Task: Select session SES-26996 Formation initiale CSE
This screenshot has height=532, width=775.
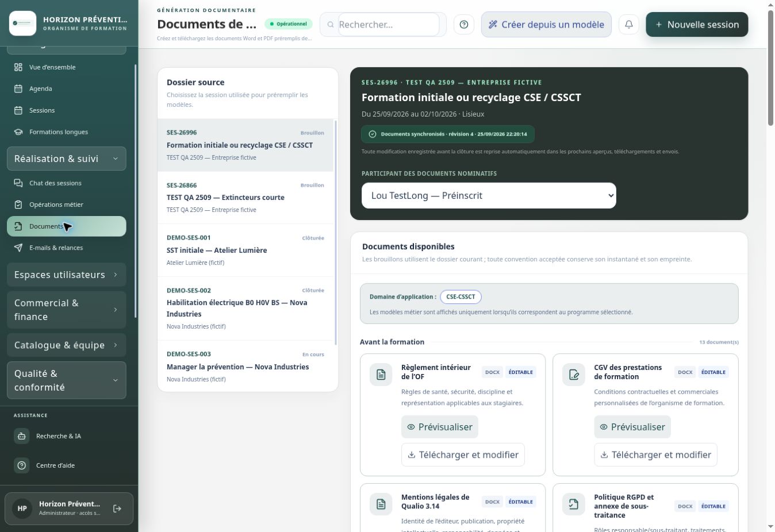Action: tap(245, 145)
